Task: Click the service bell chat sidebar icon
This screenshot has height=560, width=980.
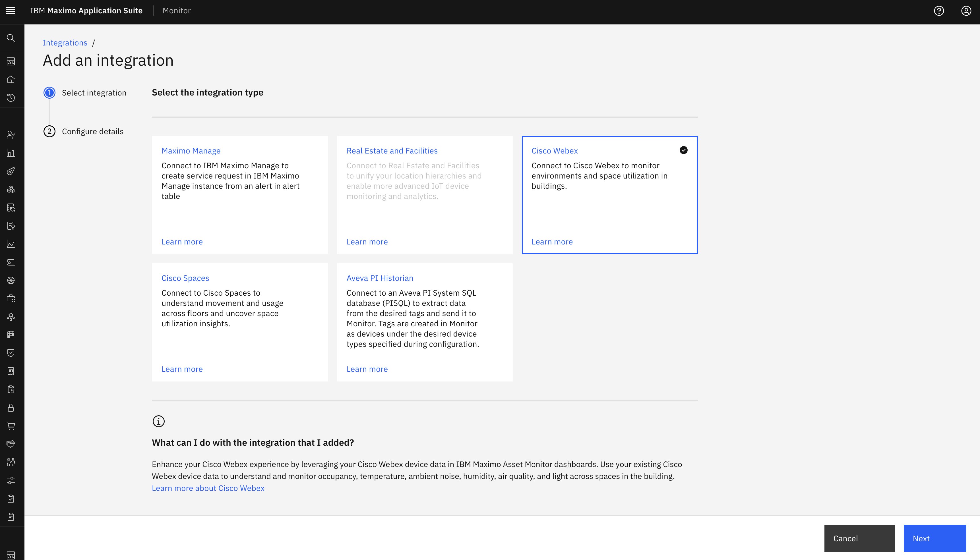Action: pos(11,444)
